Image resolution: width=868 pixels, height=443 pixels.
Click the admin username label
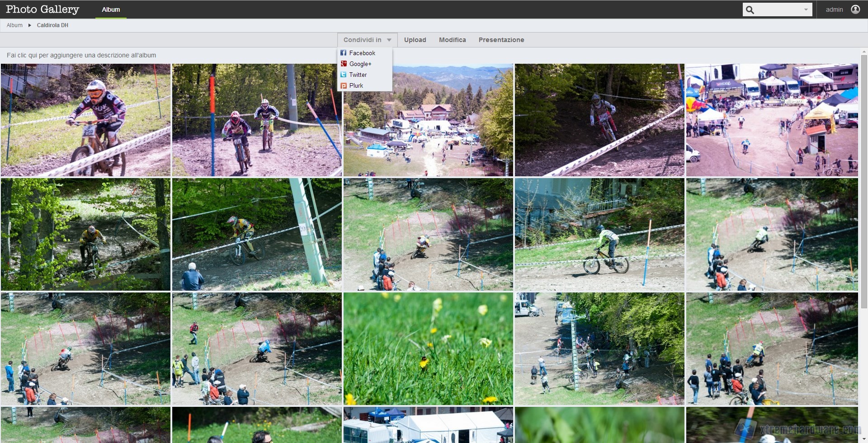834,9
